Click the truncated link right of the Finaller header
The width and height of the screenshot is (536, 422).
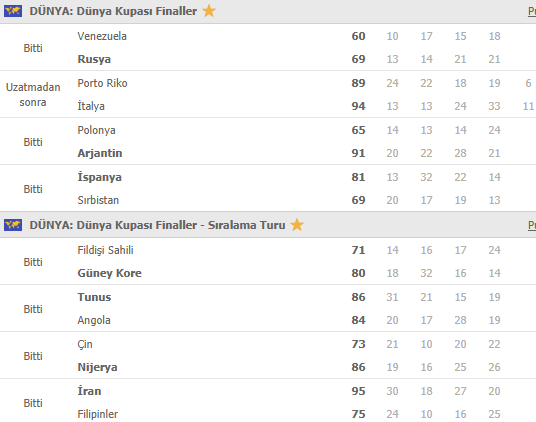click(532, 11)
